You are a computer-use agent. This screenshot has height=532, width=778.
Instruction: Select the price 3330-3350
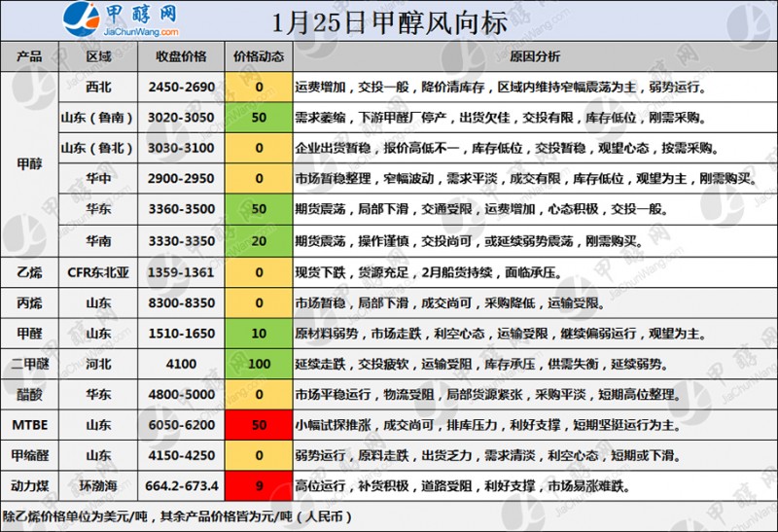181,241
